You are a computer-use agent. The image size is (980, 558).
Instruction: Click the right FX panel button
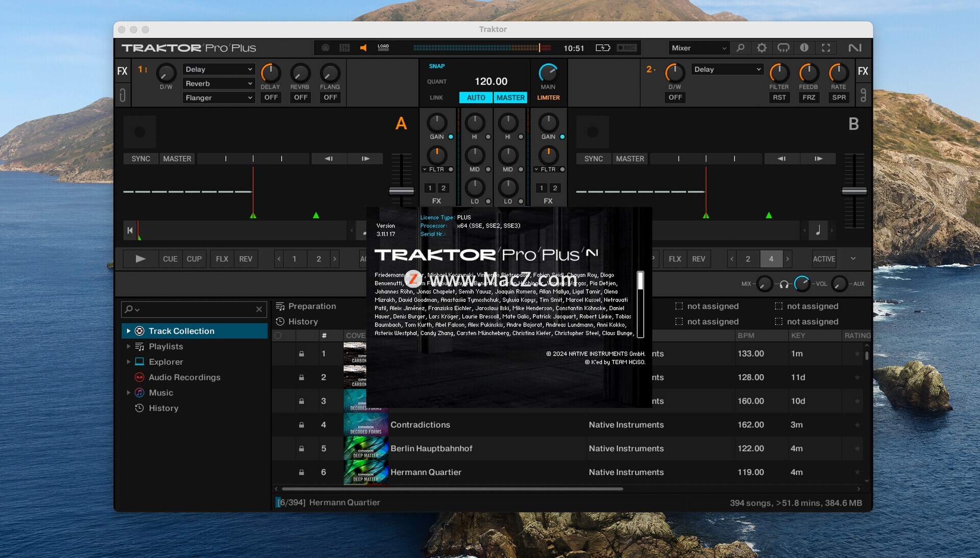(x=863, y=71)
